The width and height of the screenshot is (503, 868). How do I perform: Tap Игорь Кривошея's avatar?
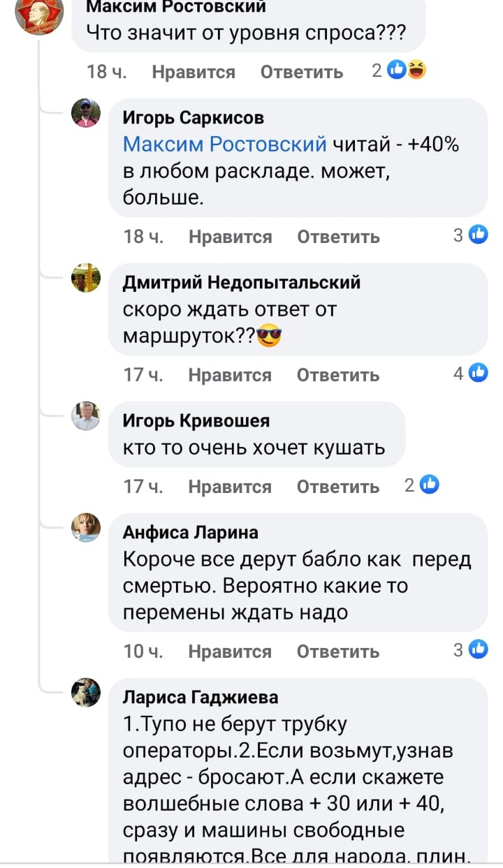tap(86, 416)
